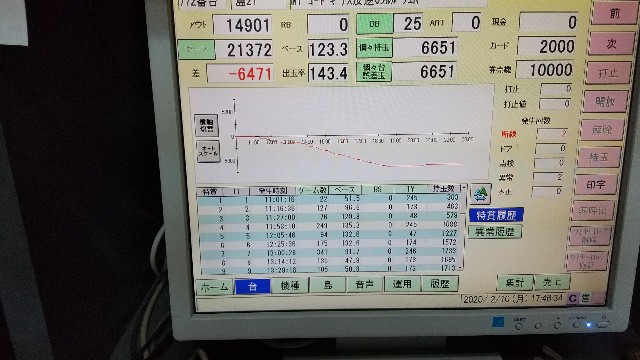Open the 履歴 tab
Viewport: 640px width, 360px height.
pos(440,283)
